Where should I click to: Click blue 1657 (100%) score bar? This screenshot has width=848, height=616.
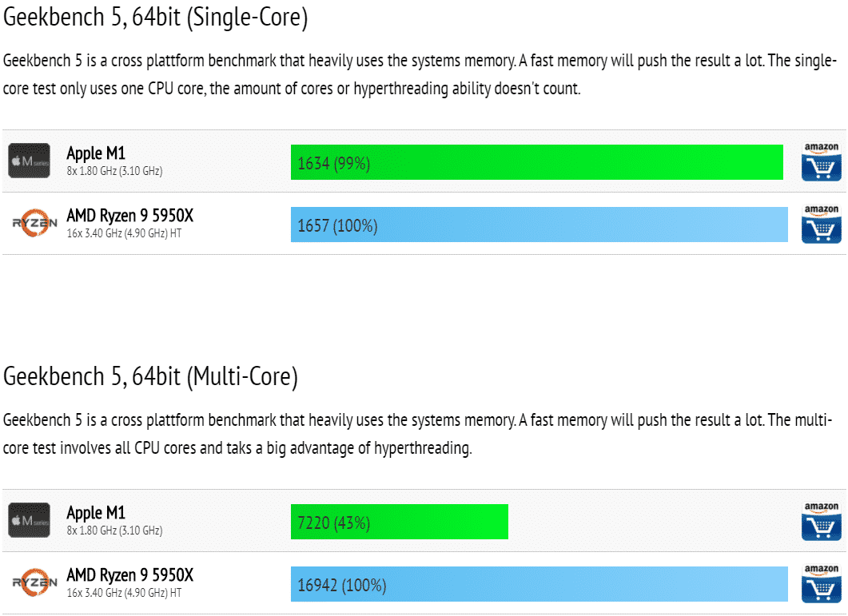[x=539, y=225]
